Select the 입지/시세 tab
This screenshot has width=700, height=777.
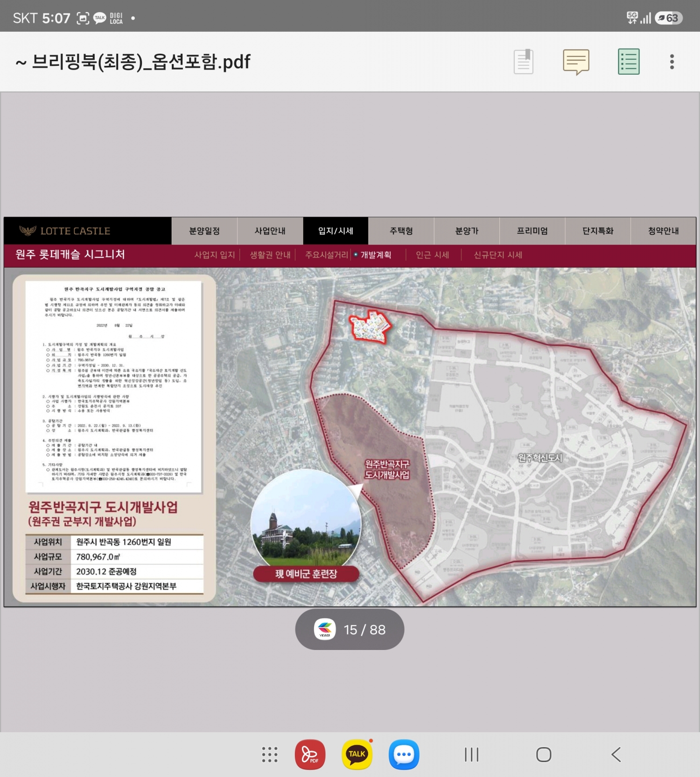pos(336,231)
